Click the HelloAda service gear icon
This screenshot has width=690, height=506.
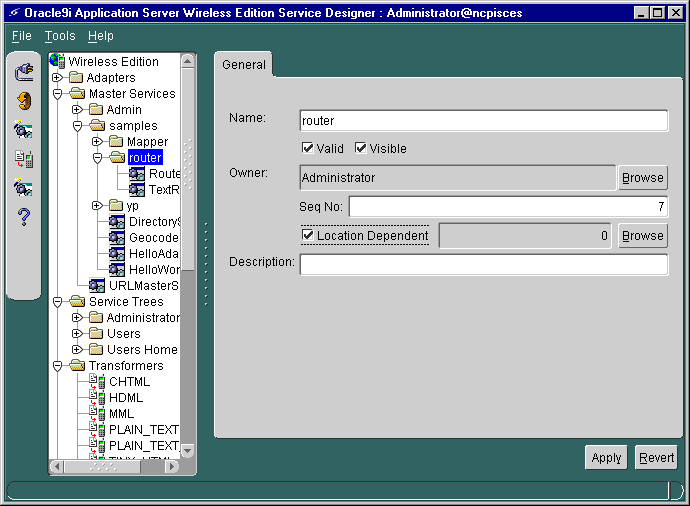pyautogui.click(x=117, y=253)
